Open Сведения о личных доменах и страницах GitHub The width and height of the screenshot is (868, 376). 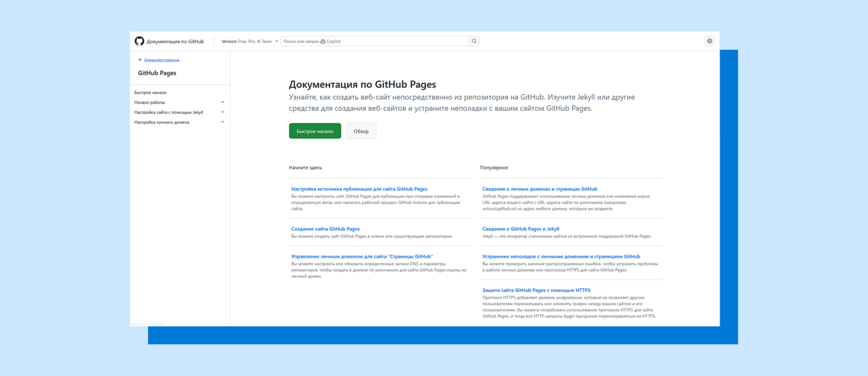(540, 189)
